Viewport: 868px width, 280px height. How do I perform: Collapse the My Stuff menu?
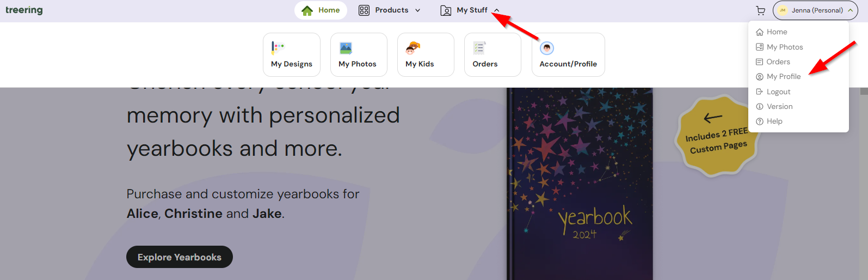click(x=470, y=10)
